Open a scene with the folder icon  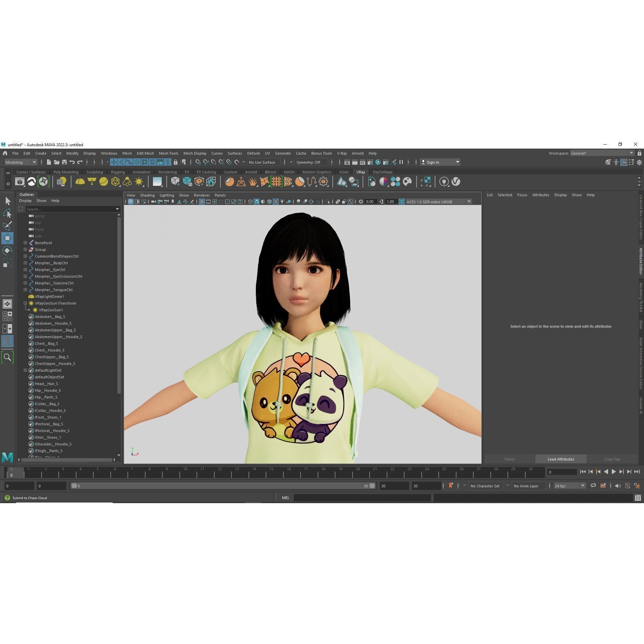coord(57,162)
